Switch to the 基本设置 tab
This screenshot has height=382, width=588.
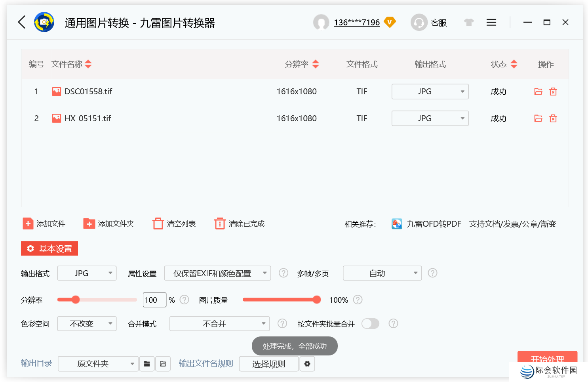(x=49, y=248)
